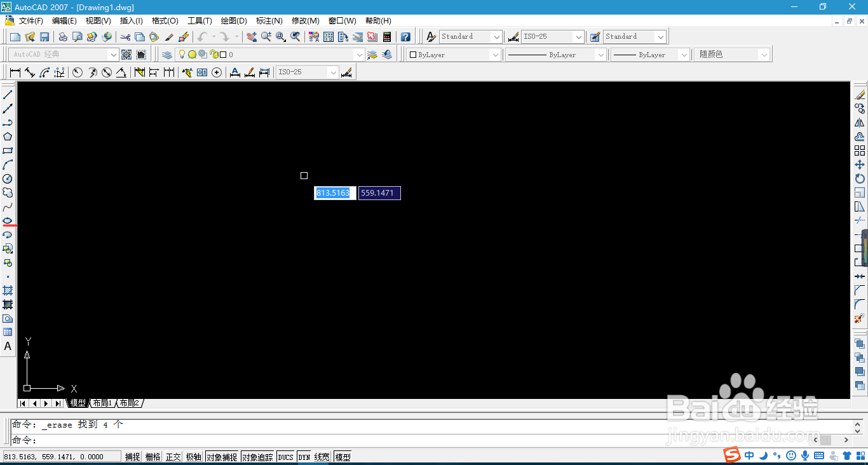Click the Pan realtime hand icon

click(252, 37)
